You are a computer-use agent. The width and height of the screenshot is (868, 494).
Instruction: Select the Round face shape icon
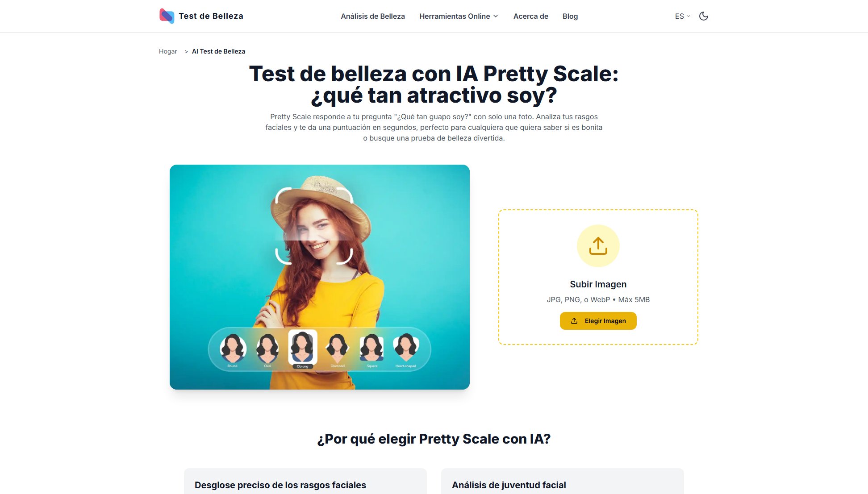[233, 349]
